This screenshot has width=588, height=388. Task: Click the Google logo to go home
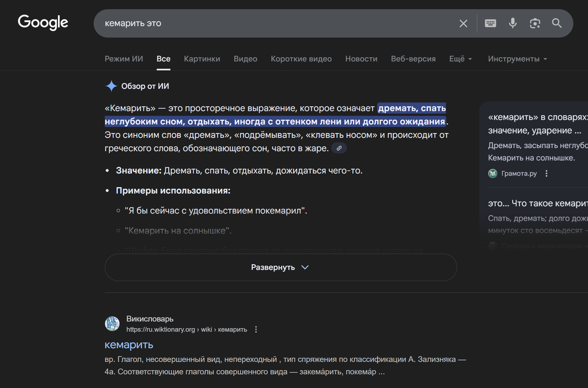click(43, 23)
